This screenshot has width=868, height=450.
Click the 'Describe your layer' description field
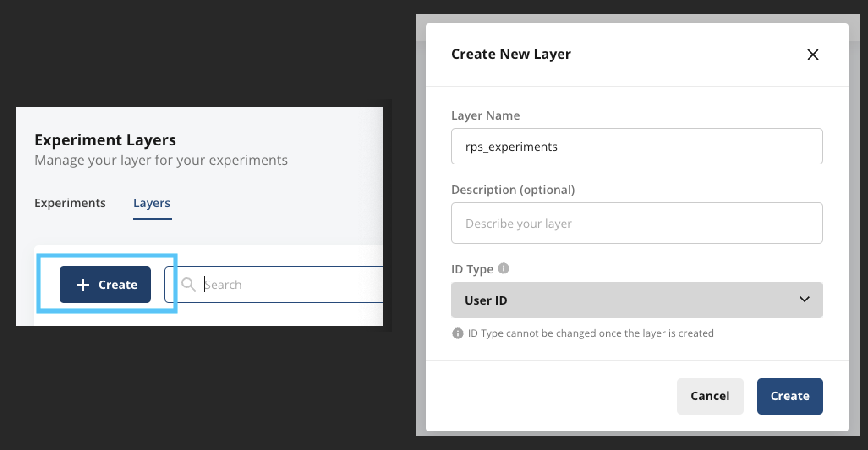pyautogui.click(x=636, y=223)
